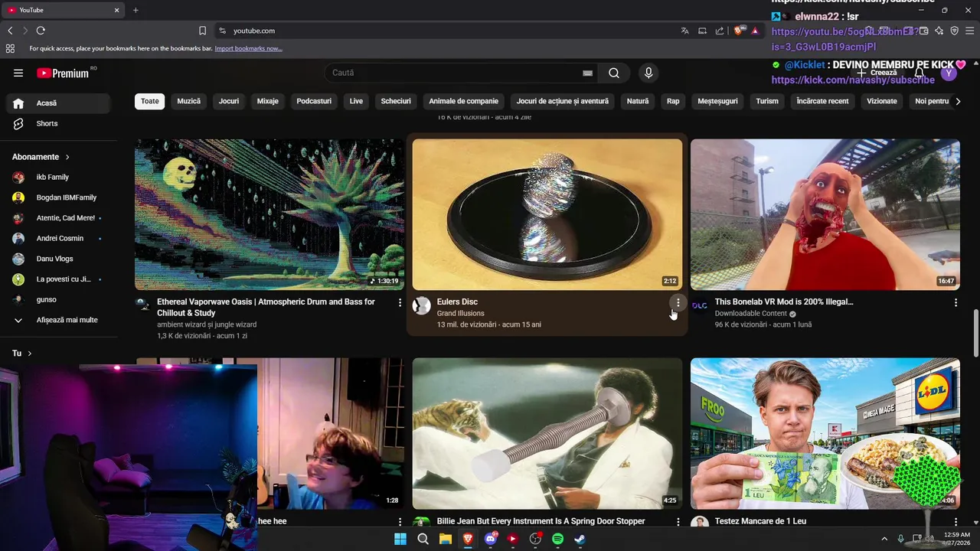Click the youtube.com address bar

tap(444, 31)
